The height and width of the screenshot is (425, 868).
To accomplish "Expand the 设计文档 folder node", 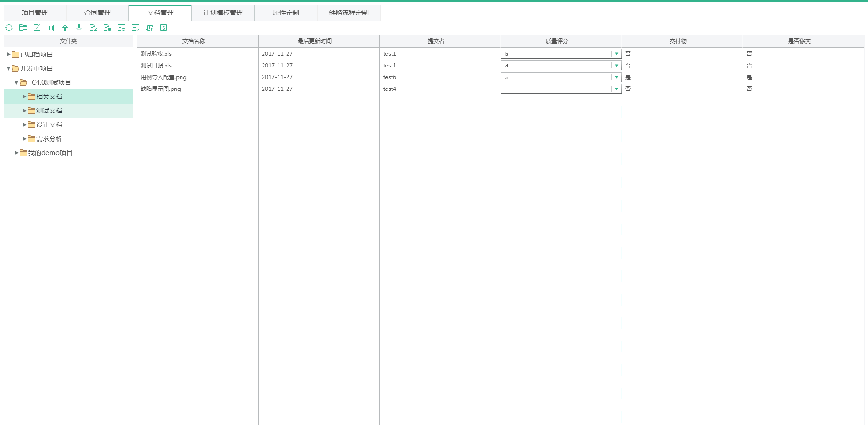I will (25, 125).
